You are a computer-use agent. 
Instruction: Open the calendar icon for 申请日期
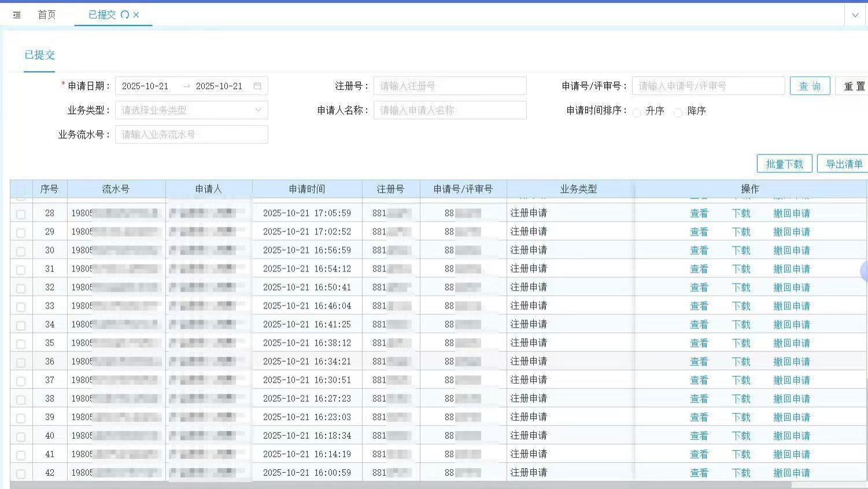pos(258,86)
